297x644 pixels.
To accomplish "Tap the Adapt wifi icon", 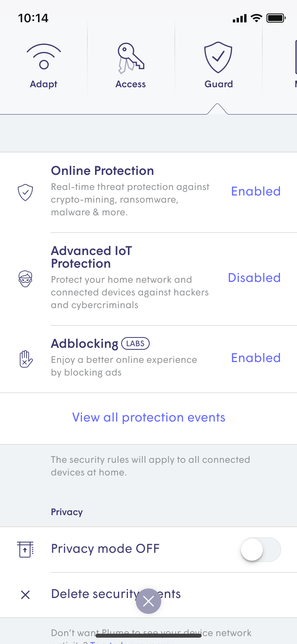I will coord(44,57).
